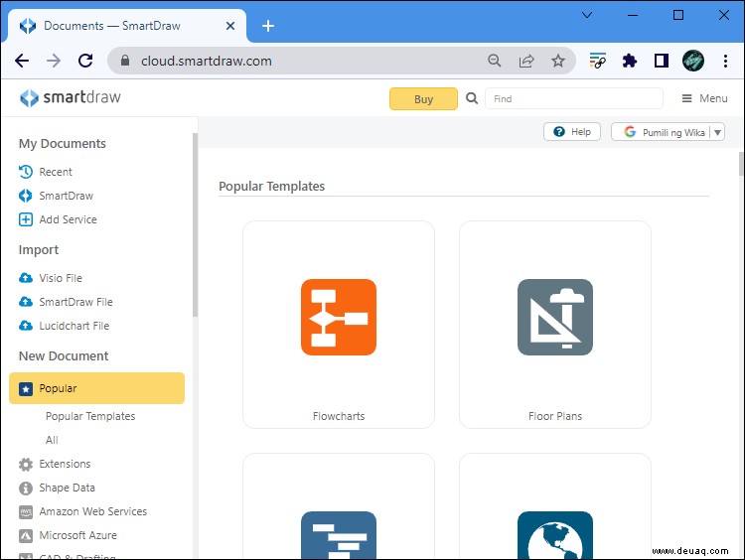Click the browser forward arrow

pos(54,61)
